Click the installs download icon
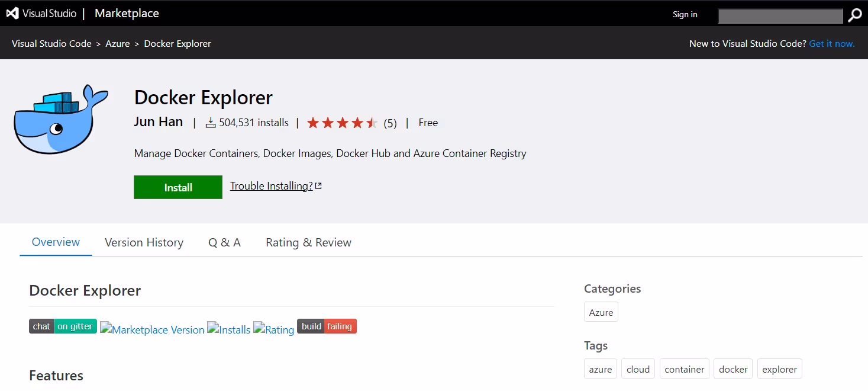Image resolution: width=868 pixels, height=391 pixels. click(211, 123)
